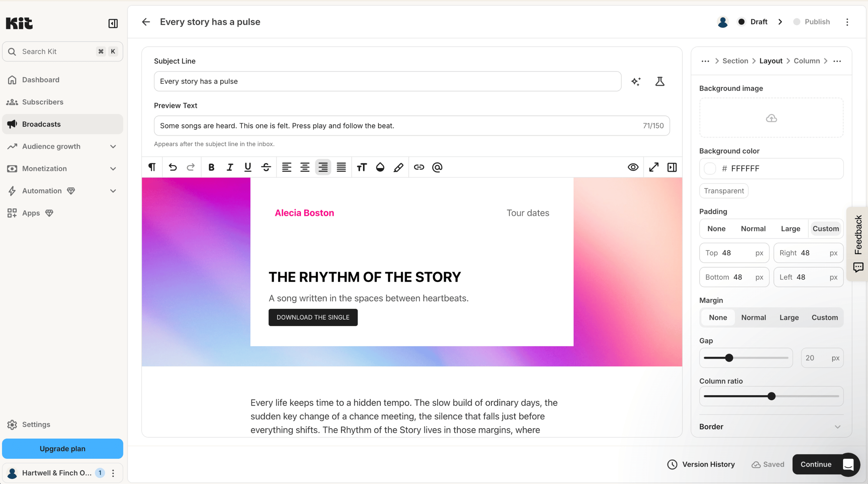Screen dimensions: 868x484
Task: Expand editor to fullscreen
Action: pyautogui.click(x=654, y=167)
